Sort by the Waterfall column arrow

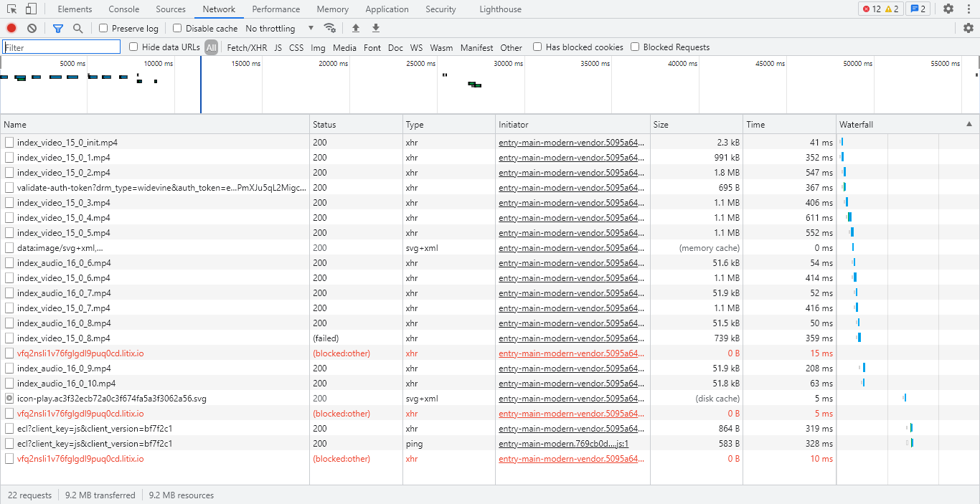point(969,124)
